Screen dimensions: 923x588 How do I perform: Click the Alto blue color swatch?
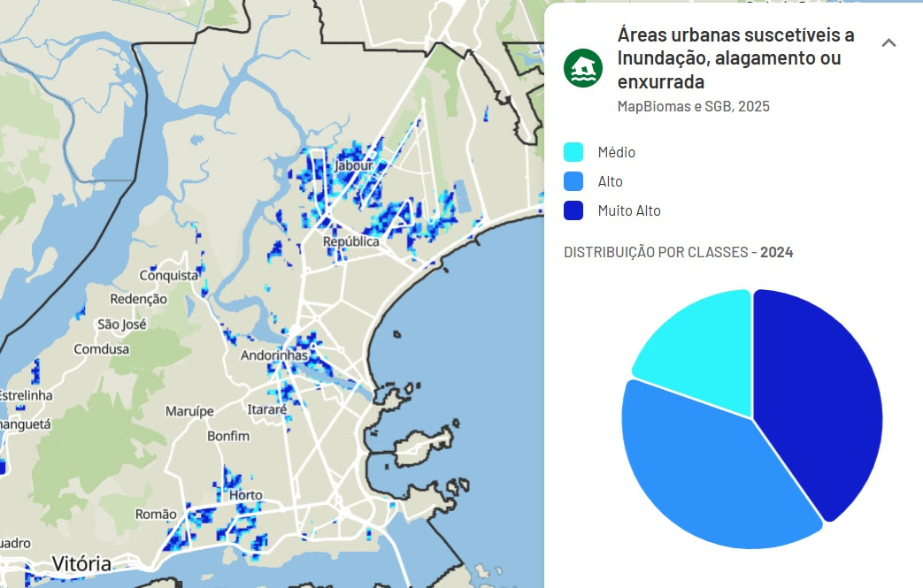pos(573,181)
